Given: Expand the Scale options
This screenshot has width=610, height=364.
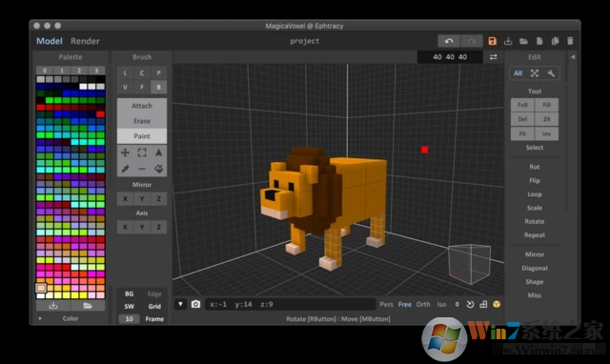Looking at the screenshot, I should point(535,208).
